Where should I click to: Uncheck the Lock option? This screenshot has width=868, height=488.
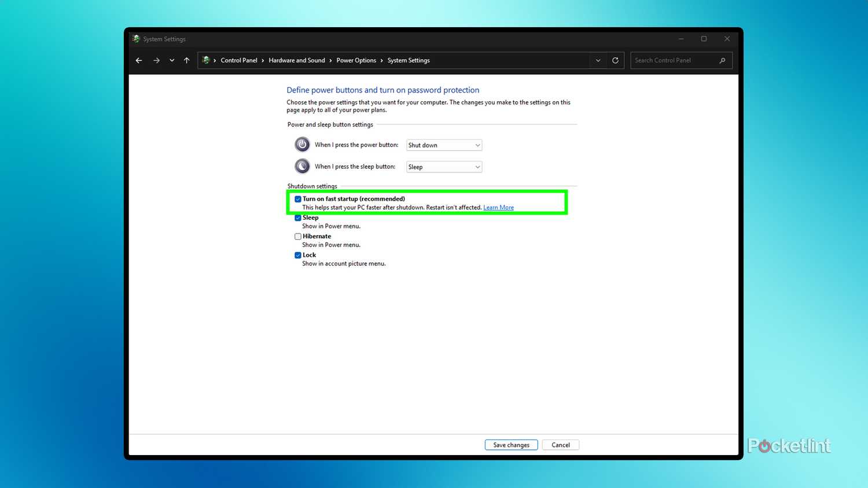[x=298, y=255]
